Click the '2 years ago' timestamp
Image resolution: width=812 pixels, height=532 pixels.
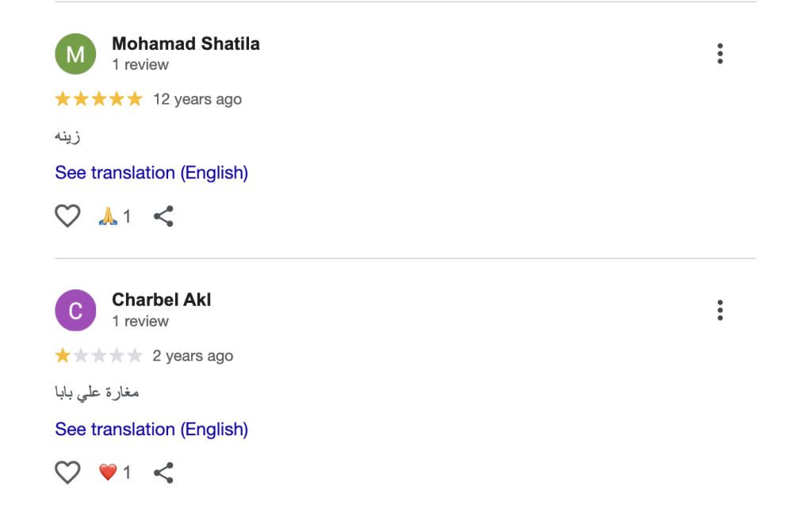pyautogui.click(x=193, y=356)
